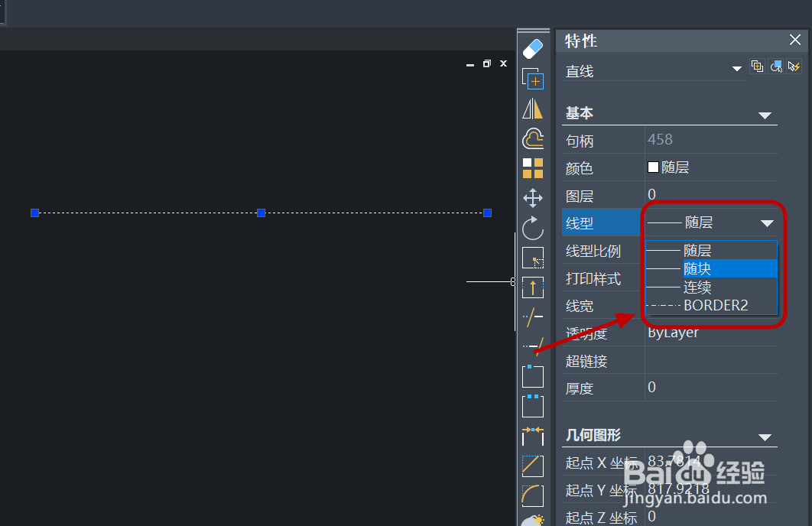Click the white color swatch beside 随层
Screen dimensions: 812x526
click(x=653, y=167)
